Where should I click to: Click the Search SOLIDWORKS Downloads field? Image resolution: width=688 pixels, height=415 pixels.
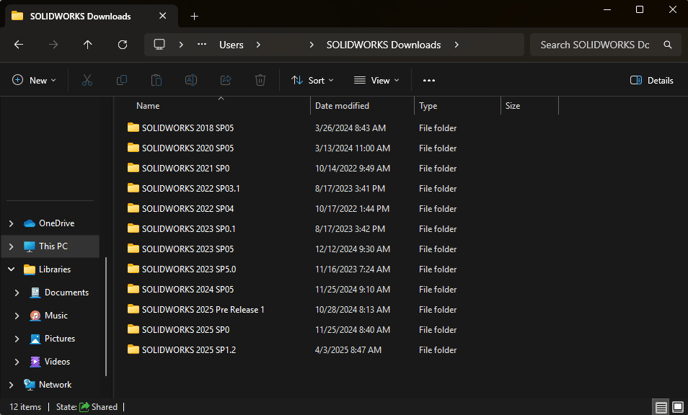coord(606,45)
